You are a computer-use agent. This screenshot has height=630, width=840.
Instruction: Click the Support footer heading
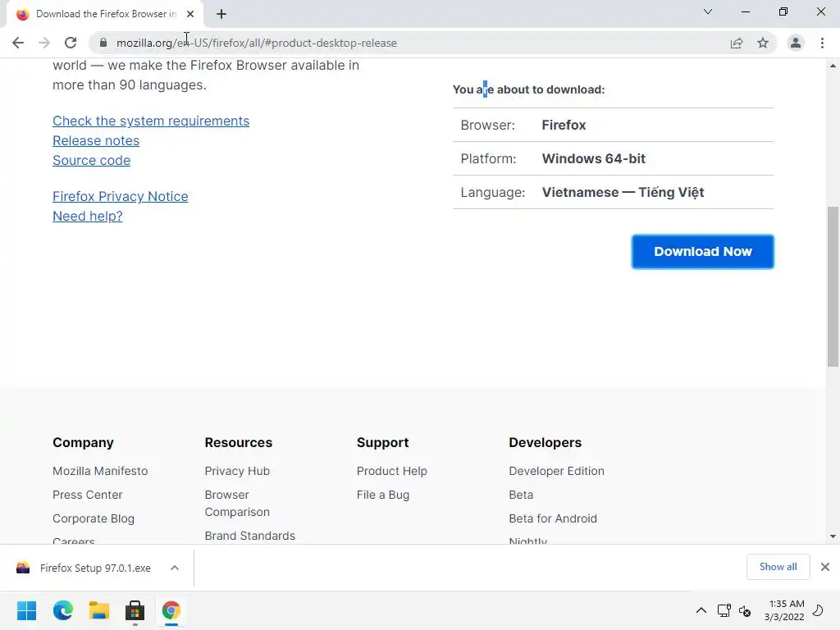click(x=382, y=442)
